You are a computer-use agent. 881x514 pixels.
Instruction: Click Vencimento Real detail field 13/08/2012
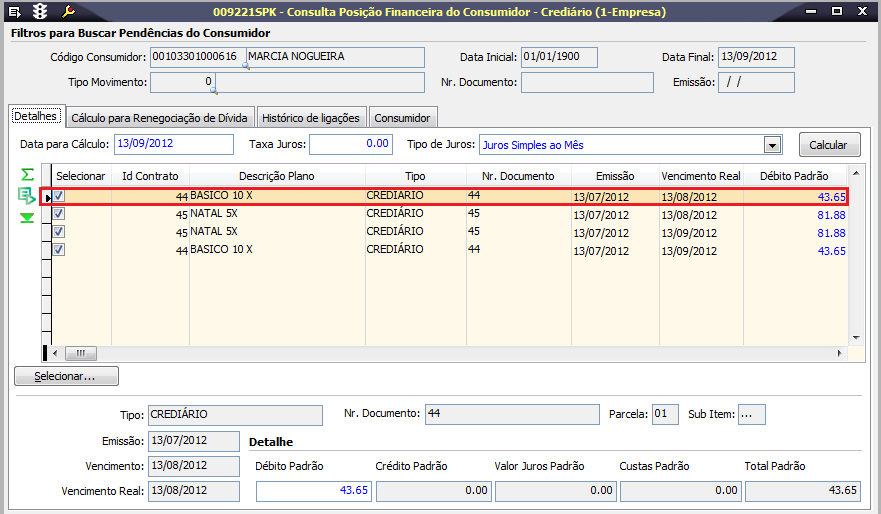pyautogui.click(x=194, y=491)
